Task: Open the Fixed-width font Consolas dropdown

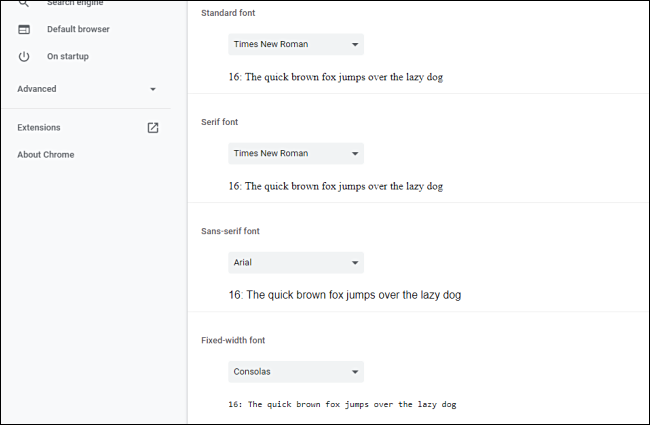Action: (x=295, y=372)
